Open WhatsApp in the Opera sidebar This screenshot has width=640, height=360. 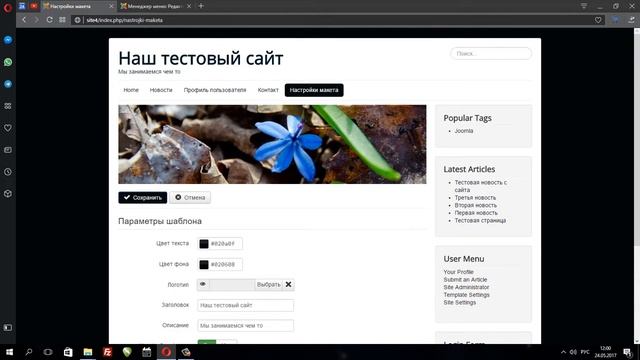coord(8,62)
